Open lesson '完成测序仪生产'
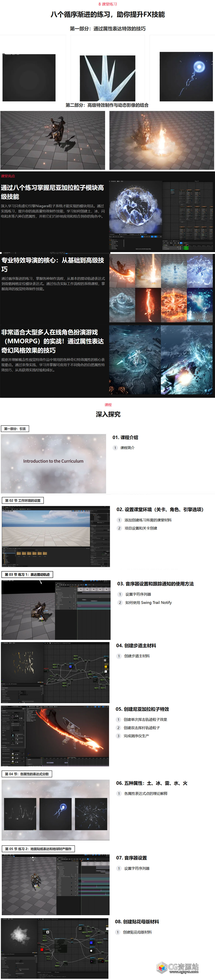Viewport: 215px width, 980px height. click(136, 736)
